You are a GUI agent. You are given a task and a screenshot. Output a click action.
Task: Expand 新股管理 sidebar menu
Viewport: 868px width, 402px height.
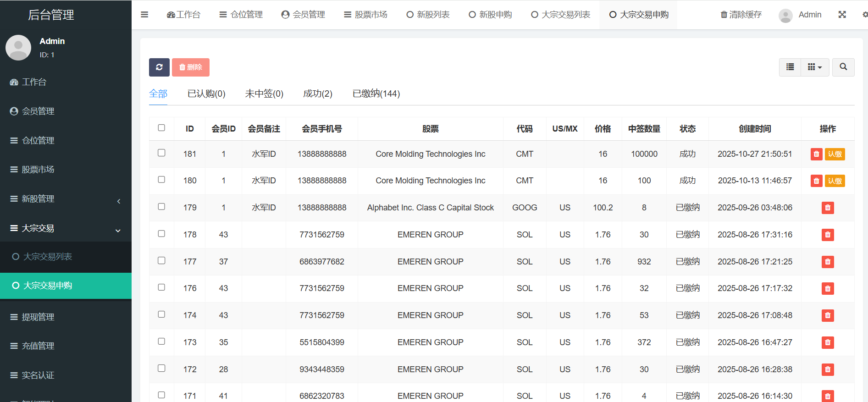tap(66, 199)
